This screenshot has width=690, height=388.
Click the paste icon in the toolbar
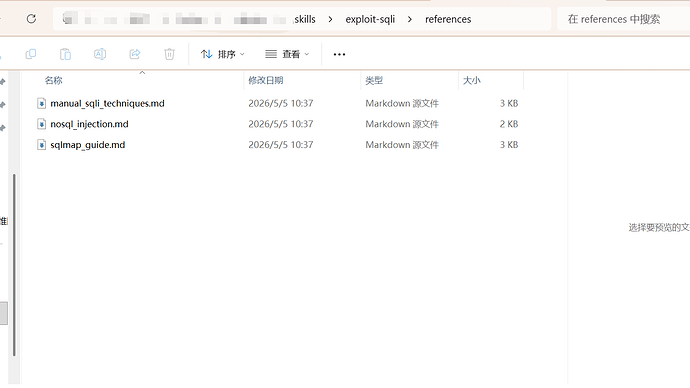65,54
